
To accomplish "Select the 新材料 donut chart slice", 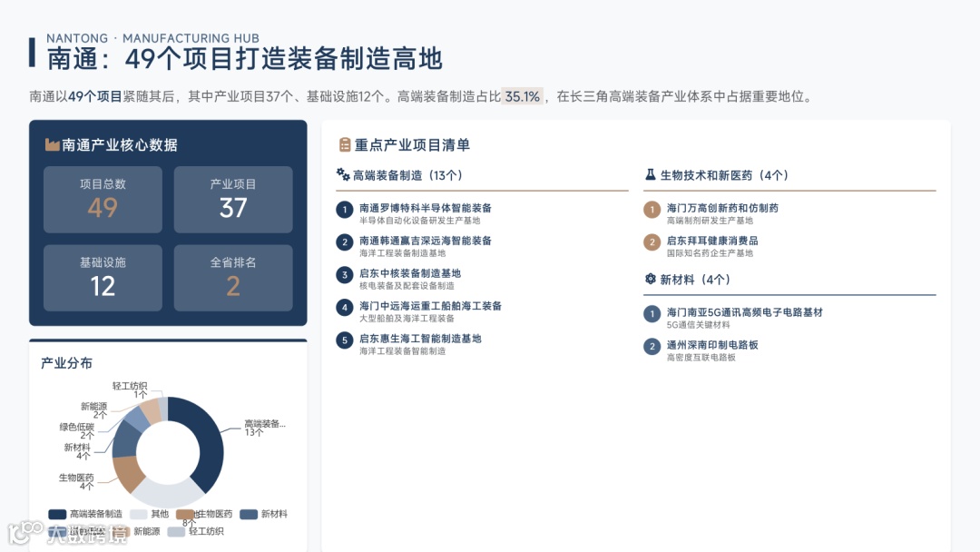I will (x=125, y=439).
